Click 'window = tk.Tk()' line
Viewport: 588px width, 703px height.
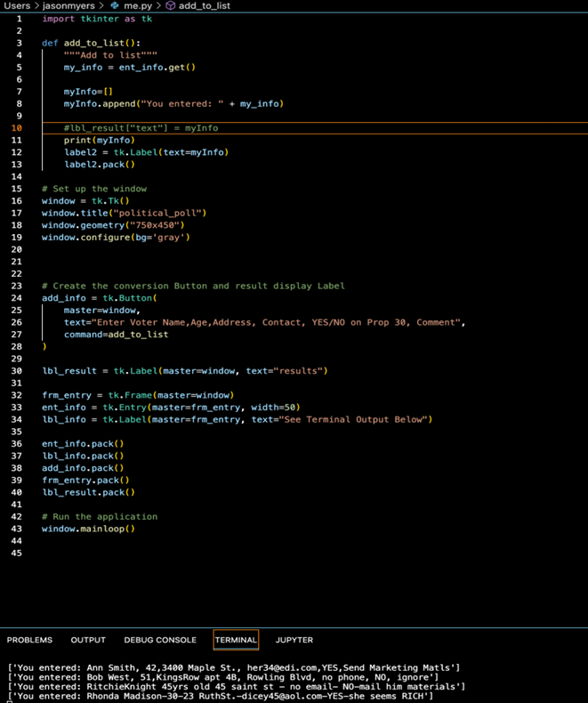(85, 200)
